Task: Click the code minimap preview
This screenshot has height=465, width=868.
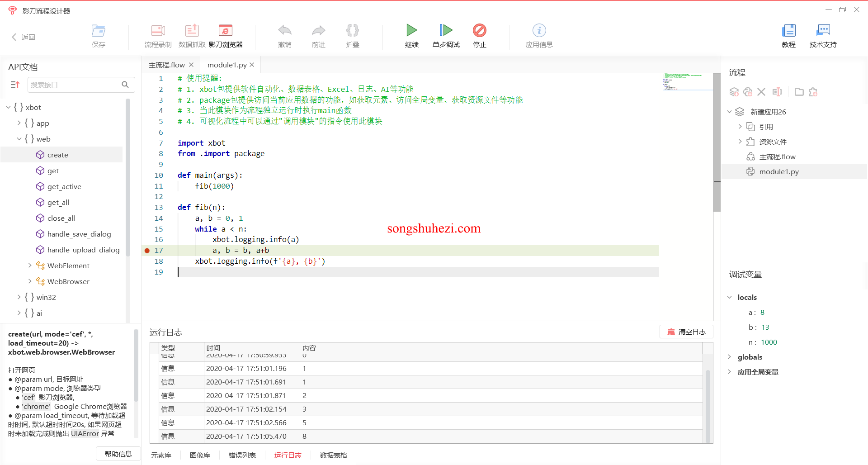Action: tap(687, 82)
